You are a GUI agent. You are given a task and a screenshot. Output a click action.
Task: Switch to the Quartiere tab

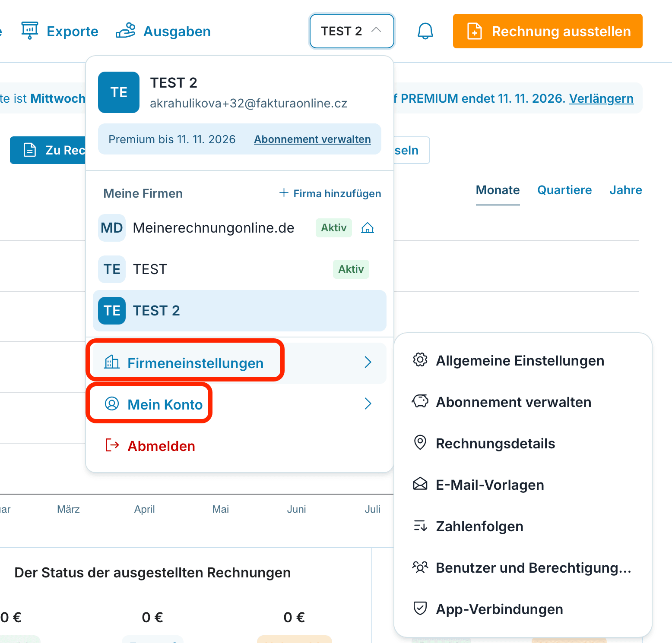pos(564,190)
